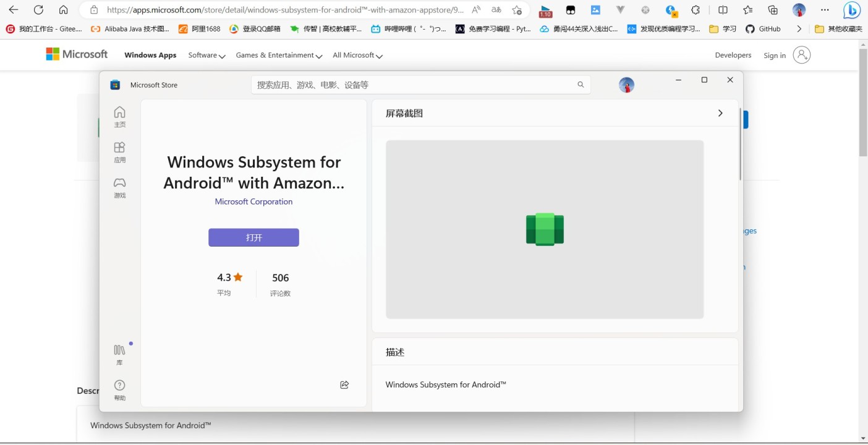Open the Alibaba Java 技术图 bookmark
This screenshot has width=868, height=445.
(130, 28)
